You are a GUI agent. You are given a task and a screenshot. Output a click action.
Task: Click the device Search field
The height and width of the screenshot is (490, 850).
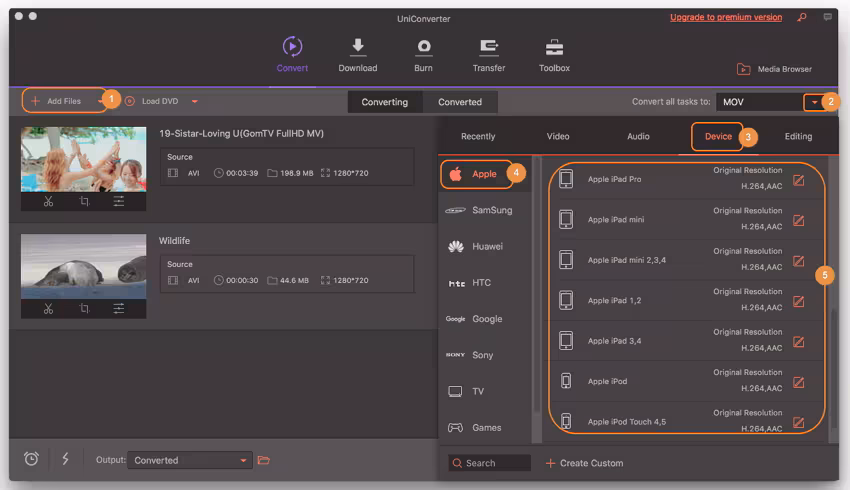tap(490, 463)
